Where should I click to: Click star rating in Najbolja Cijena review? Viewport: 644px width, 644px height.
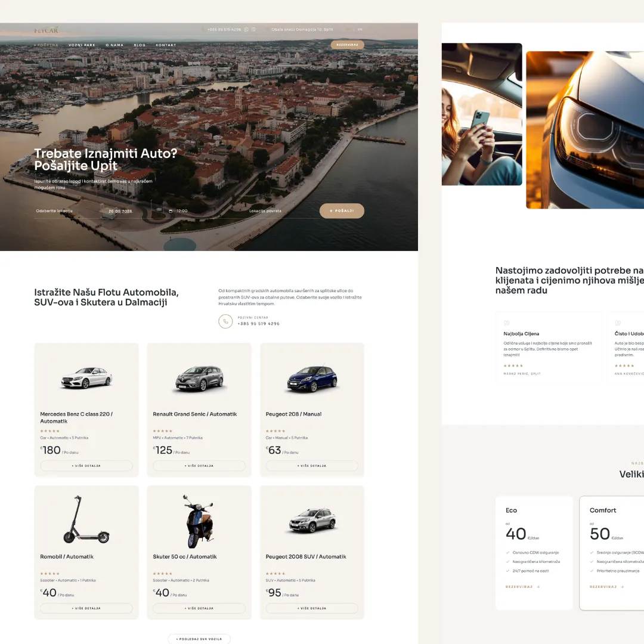click(x=513, y=366)
